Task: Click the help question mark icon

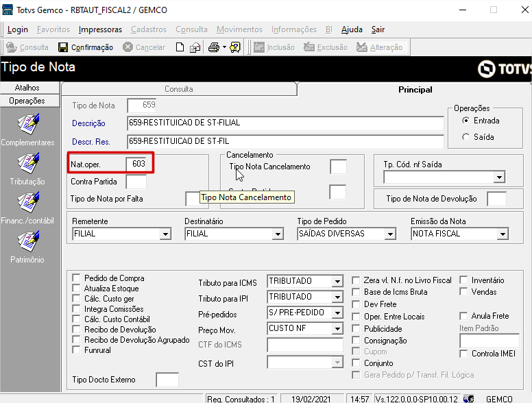Action: coord(234,47)
